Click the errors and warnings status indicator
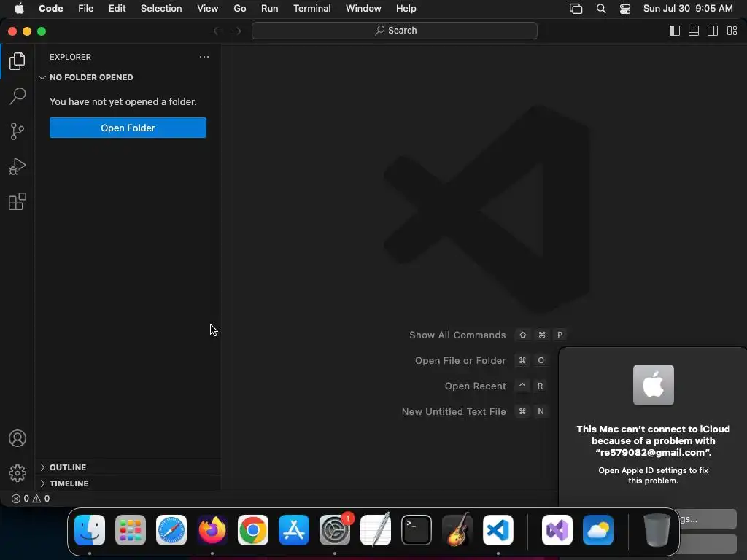Screen dimensions: 747x560 31,499
